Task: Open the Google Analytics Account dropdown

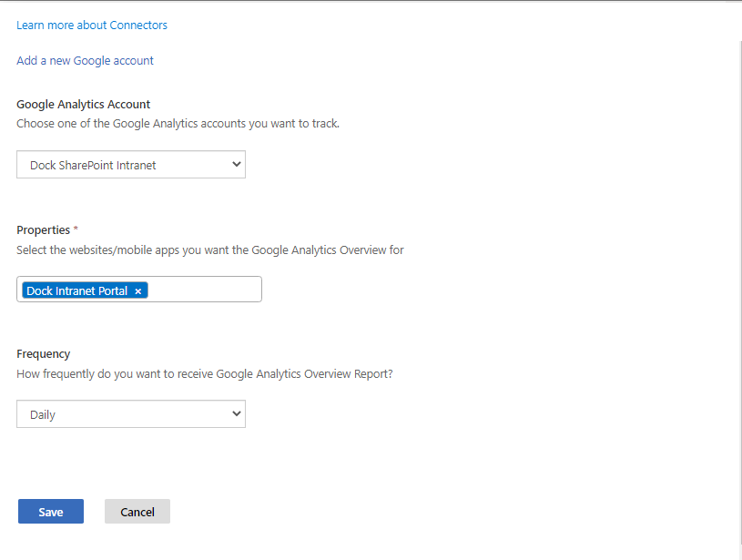Action: 131,165
